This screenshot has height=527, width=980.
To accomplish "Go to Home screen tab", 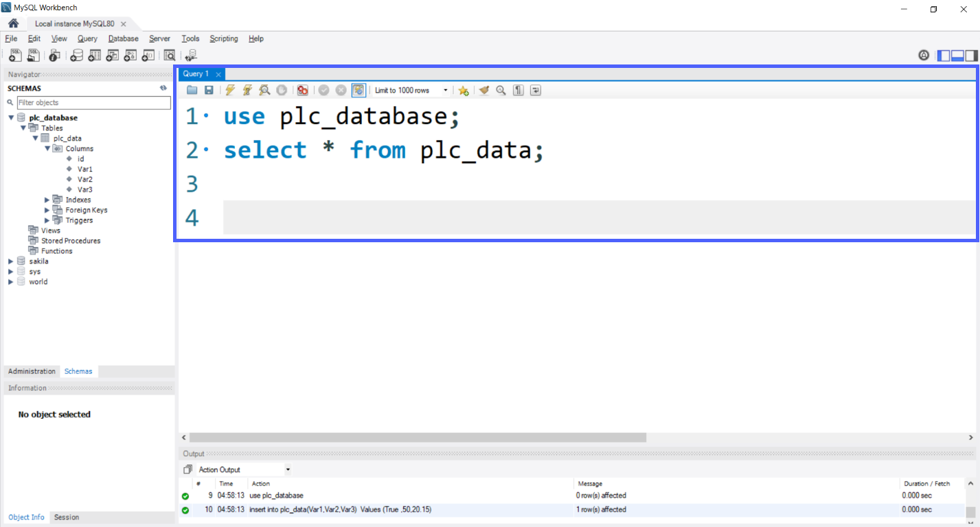I will 13,23.
